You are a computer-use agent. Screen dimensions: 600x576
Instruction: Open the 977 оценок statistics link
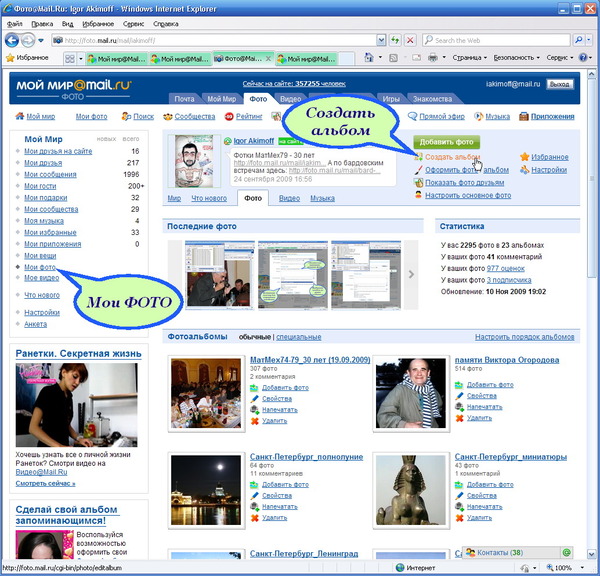505,268
